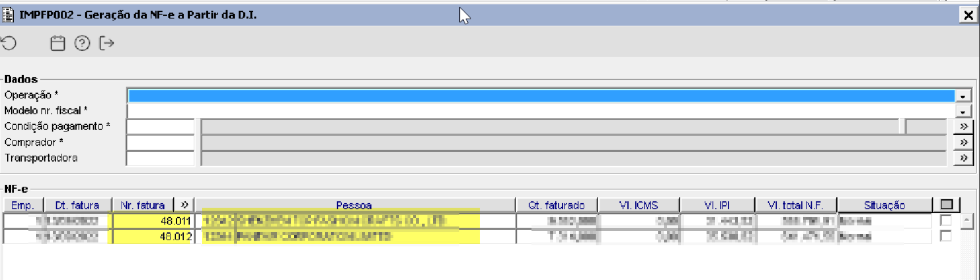Focus the Transportadora code field
Viewport: 980px width, 280px height.
click(x=160, y=158)
